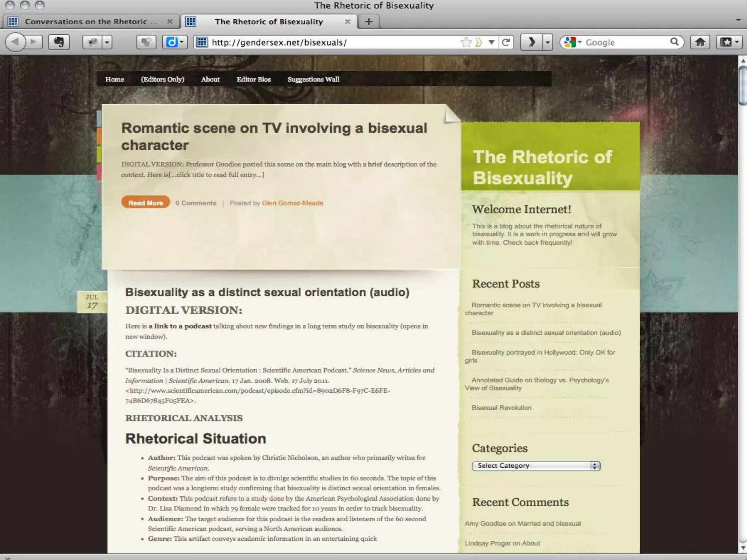This screenshot has width=747, height=560.
Task: Click the bookmarks star toolbar button
Action: (x=726, y=42)
